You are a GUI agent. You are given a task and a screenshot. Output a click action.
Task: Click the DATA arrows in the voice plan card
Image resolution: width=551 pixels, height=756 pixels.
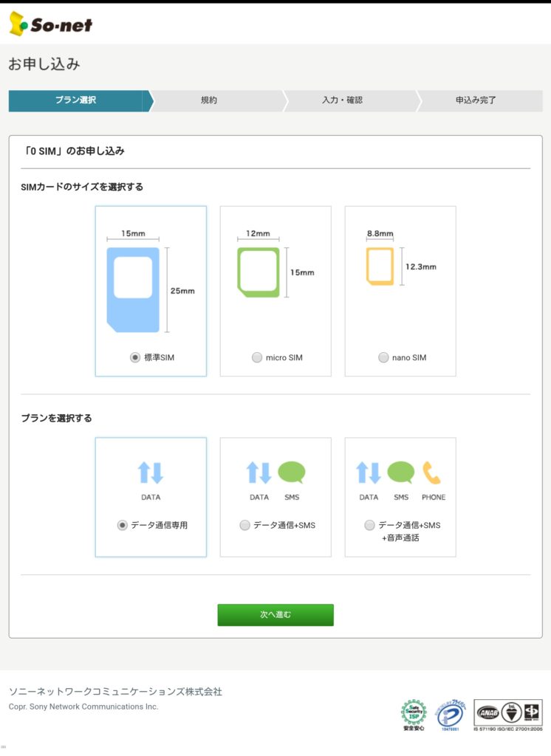[x=369, y=472]
